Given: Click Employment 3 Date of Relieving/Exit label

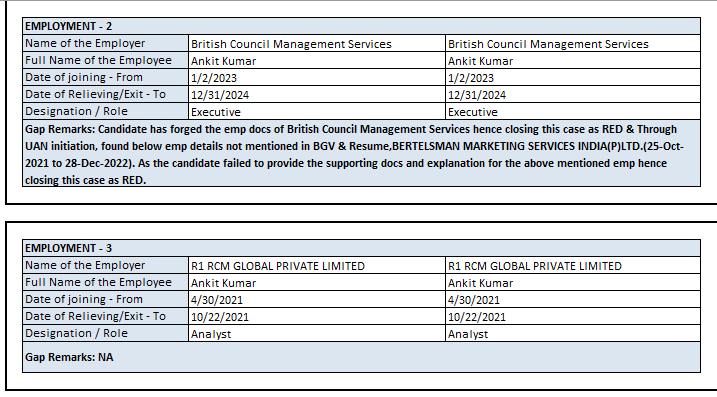Looking at the screenshot, I should pos(105,316).
